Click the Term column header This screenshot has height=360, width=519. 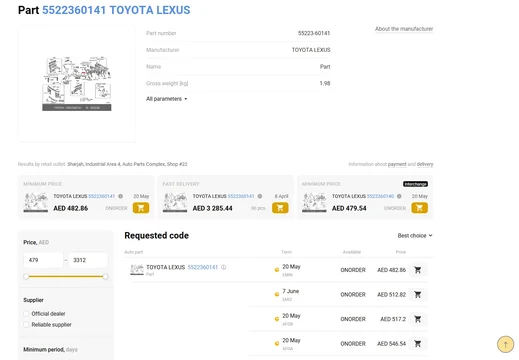286,252
